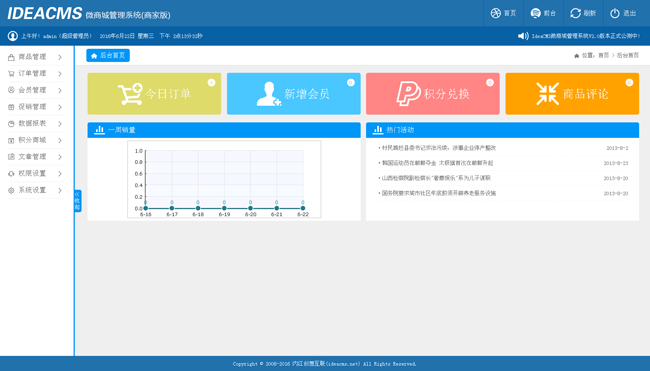Click the 退出 power icon
Screen dimensions: 650x371
(x=615, y=13)
